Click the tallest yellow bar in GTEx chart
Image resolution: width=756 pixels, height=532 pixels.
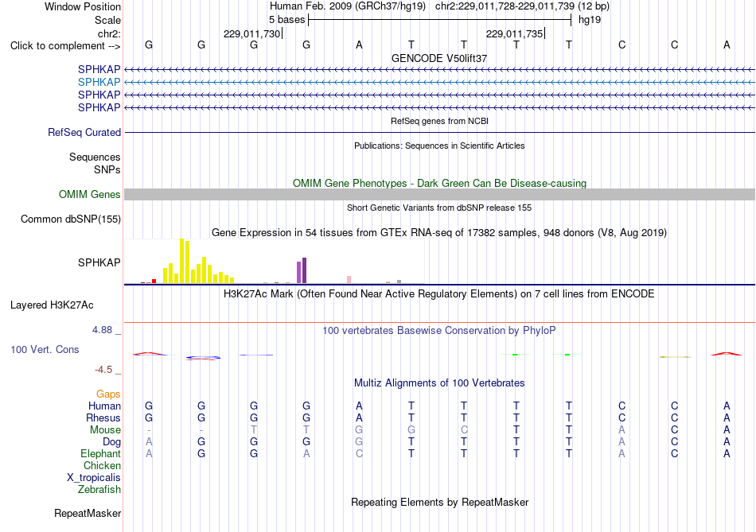[x=181, y=261]
